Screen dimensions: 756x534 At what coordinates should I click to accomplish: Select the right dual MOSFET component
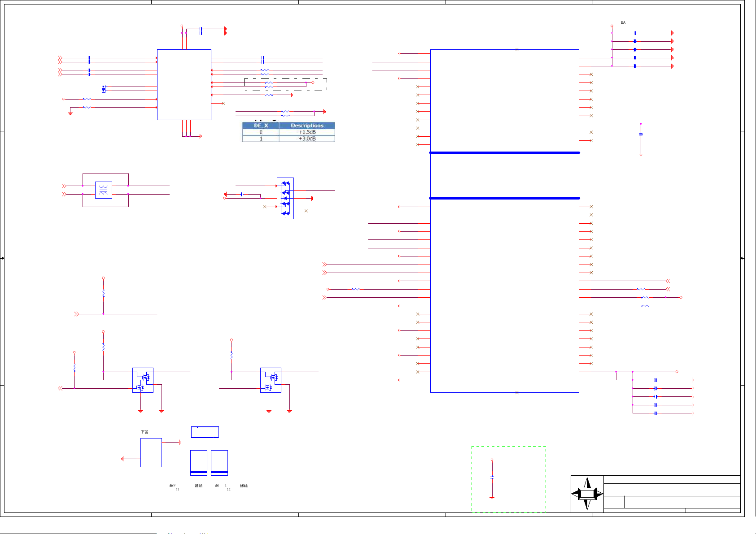point(271,380)
